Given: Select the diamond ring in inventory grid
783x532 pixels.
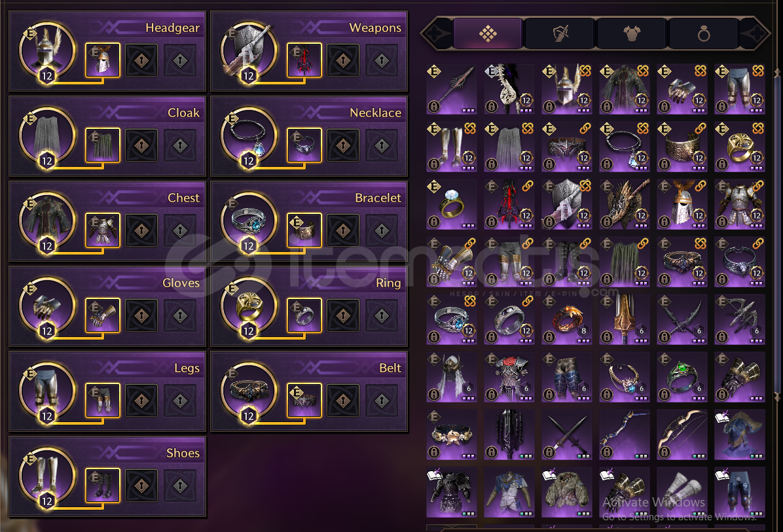Looking at the screenshot, I should pos(452,204).
